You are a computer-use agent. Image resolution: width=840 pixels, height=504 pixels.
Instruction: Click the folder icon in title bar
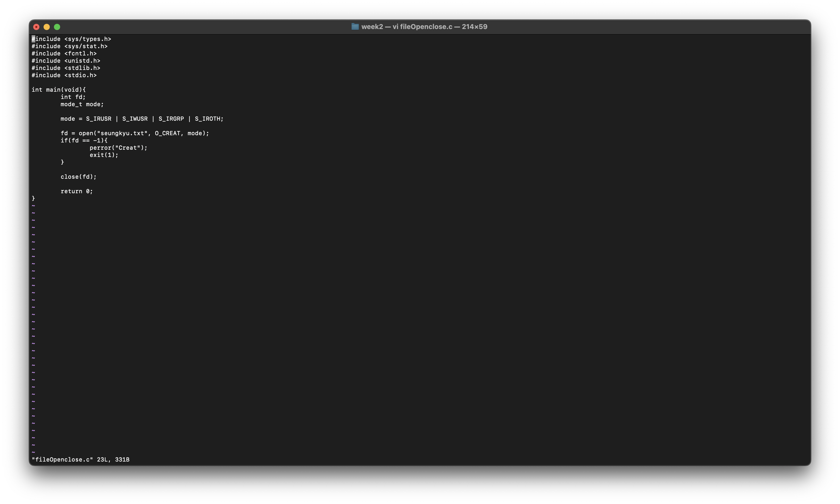355,26
